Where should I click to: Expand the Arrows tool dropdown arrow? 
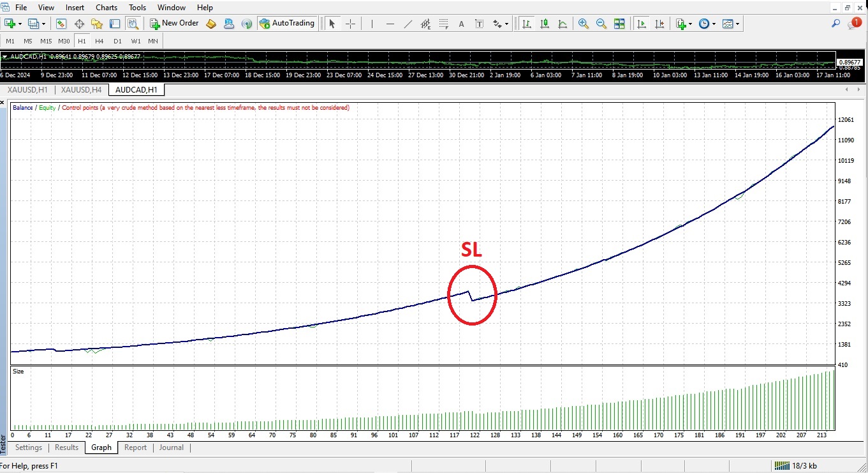pos(506,24)
